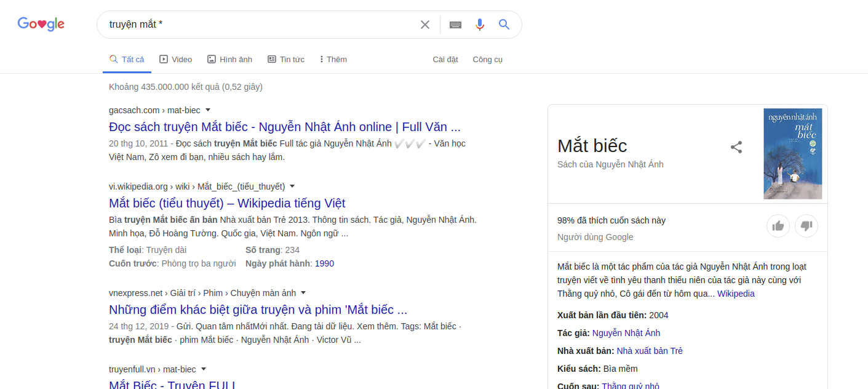
Task: Like the book with thumbs up
Action: (x=778, y=226)
